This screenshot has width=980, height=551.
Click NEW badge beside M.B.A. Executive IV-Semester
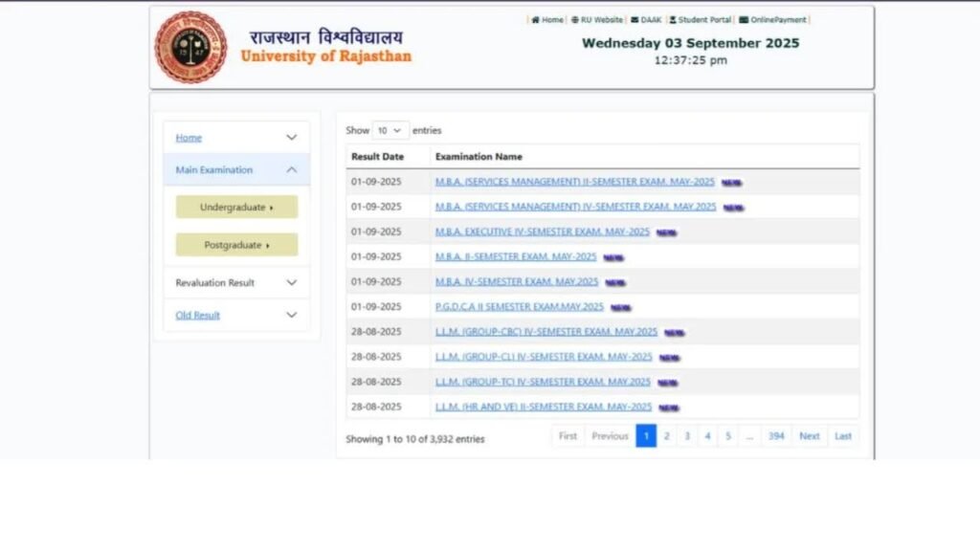click(667, 233)
